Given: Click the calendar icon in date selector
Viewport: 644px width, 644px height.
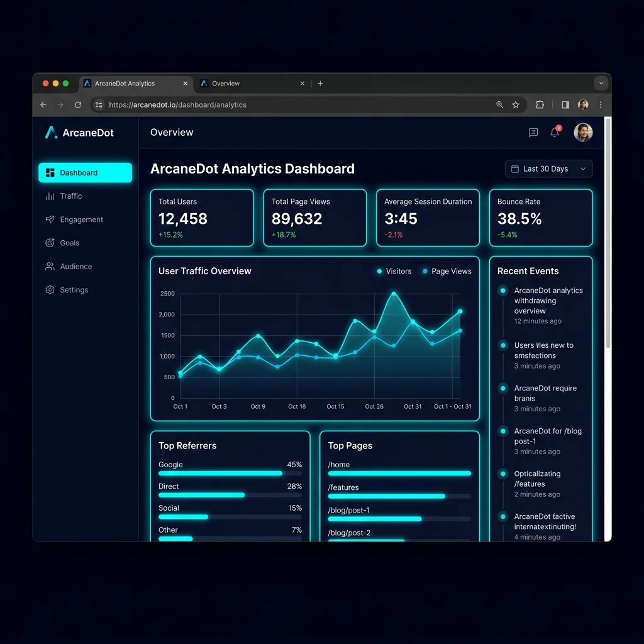Looking at the screenshot, I should click(x=514, y=169).
